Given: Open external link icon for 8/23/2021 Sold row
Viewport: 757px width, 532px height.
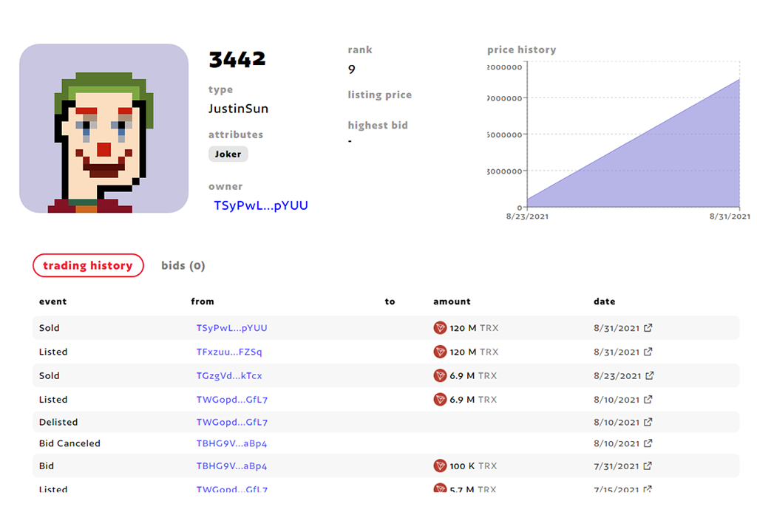Looking at the screenshot, I should coord(649,375).
